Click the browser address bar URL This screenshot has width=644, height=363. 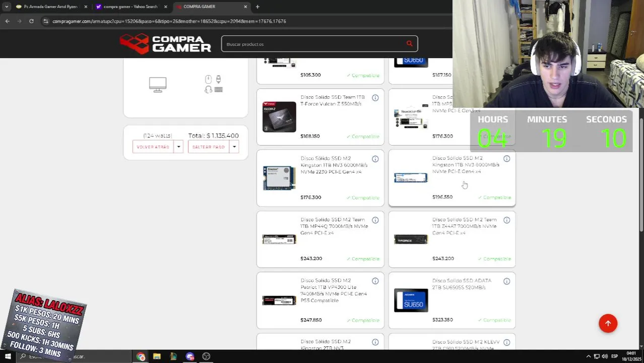(169, 21)
